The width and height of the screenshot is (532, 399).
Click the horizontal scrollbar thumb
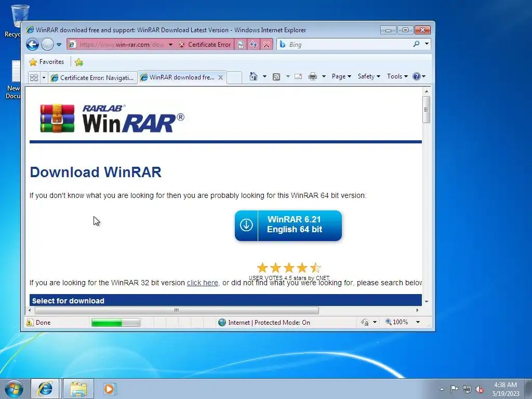coord(177,310)
